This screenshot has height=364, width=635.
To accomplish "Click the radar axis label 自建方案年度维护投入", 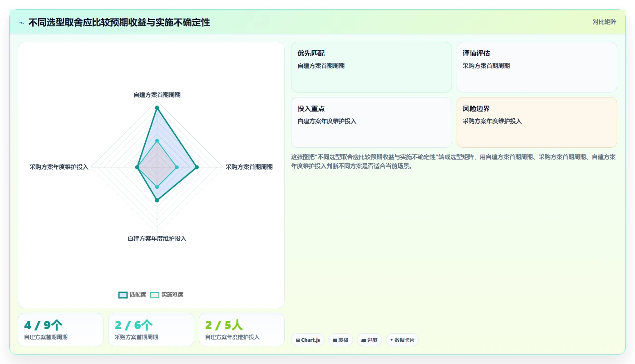I will (157, 238).
